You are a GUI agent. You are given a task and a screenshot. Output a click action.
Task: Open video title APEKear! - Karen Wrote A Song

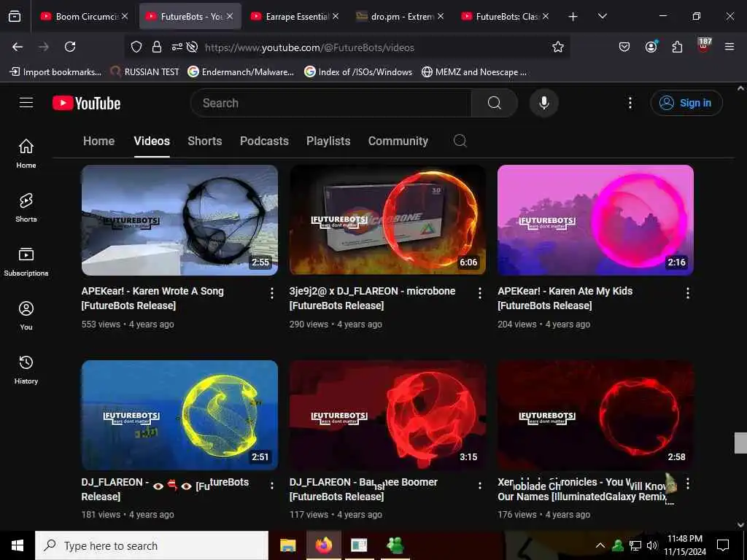pos(152,298)
